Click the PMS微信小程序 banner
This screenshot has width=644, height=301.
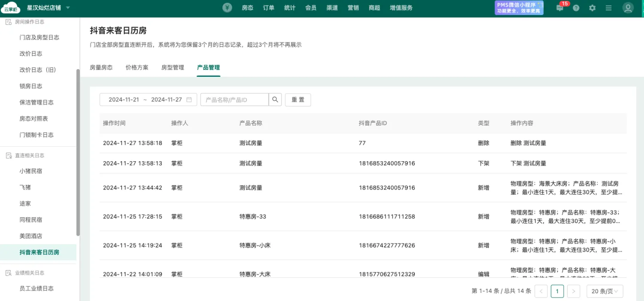tap(519, 8)
